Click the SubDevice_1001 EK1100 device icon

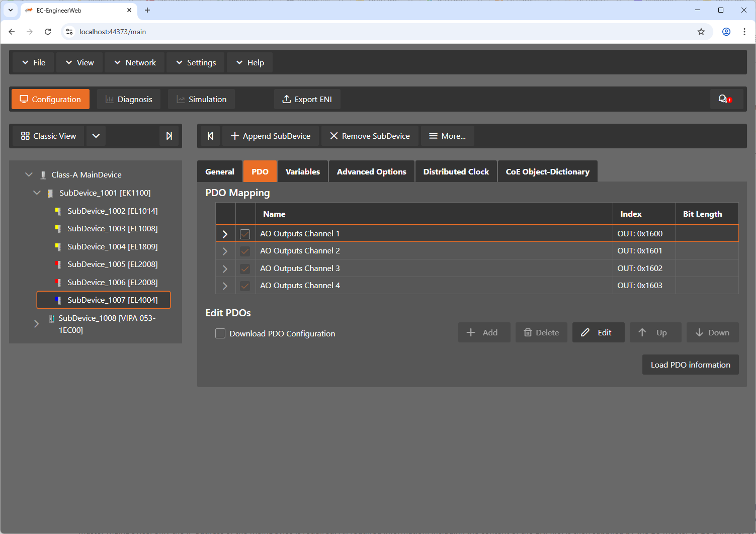(x=50, y=193)
